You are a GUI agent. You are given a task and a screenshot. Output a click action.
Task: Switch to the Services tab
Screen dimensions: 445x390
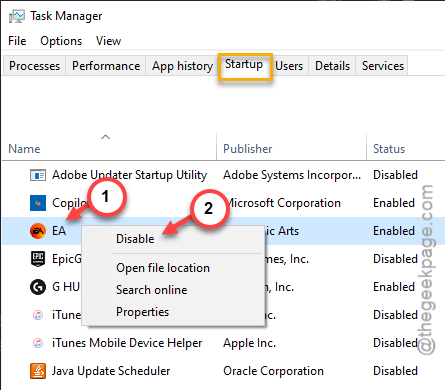(383, 66)
